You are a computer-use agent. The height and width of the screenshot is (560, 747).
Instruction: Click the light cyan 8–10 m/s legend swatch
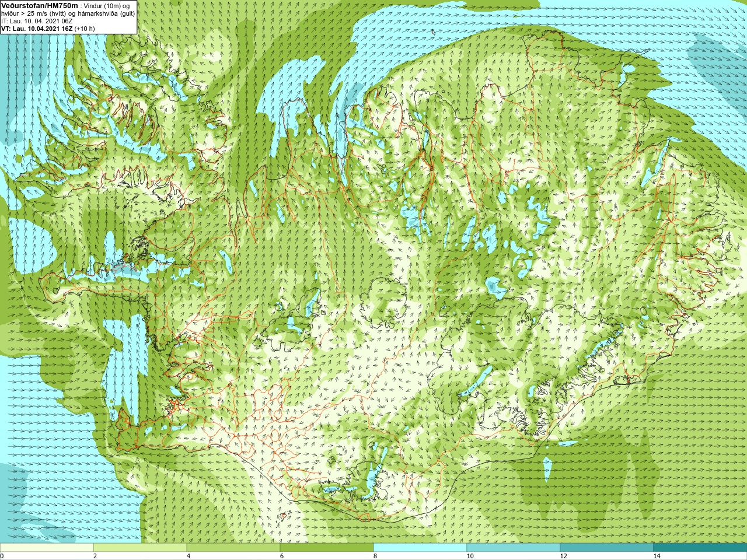point(420,547)
